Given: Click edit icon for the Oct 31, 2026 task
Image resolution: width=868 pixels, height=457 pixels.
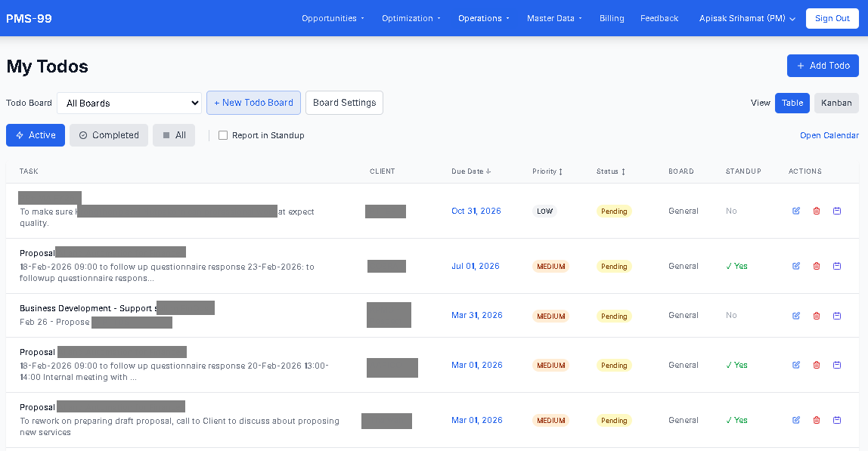Looking at the screenshot, I should [x=796, y=211].
